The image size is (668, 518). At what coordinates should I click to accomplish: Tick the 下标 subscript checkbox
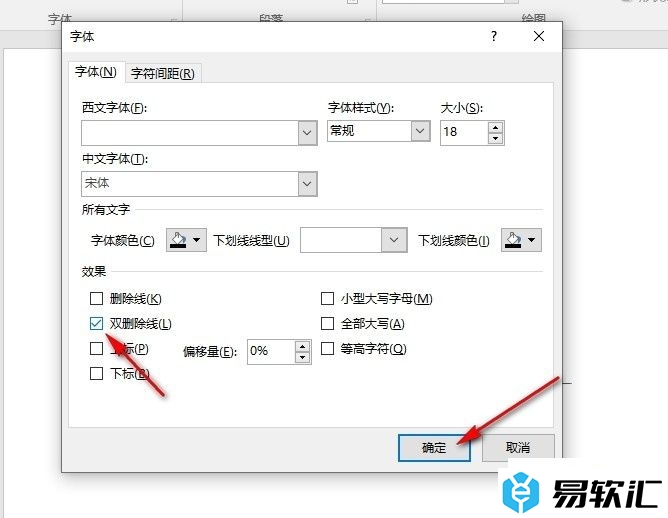pyautogui.click(x=97, y=374)
